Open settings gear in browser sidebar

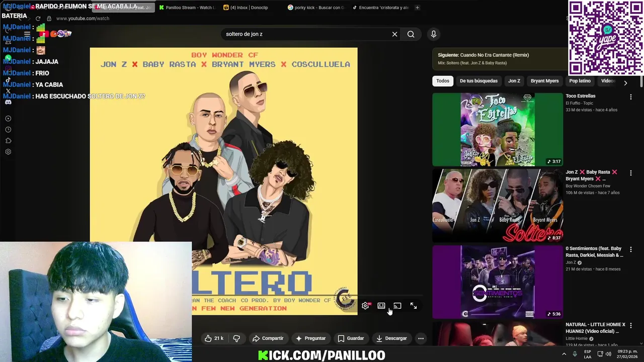point(8,152)
